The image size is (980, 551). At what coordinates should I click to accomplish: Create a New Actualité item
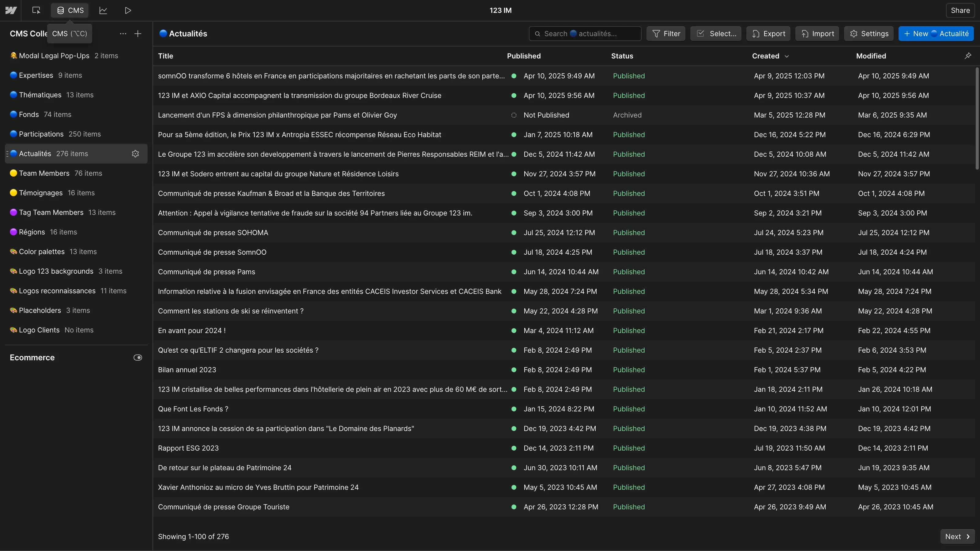click(936, 33)
